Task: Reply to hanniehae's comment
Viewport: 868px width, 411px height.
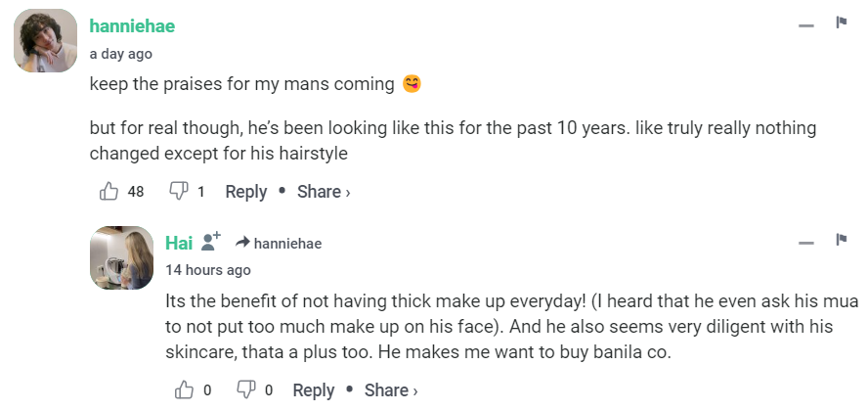Action: coord(245,192)
